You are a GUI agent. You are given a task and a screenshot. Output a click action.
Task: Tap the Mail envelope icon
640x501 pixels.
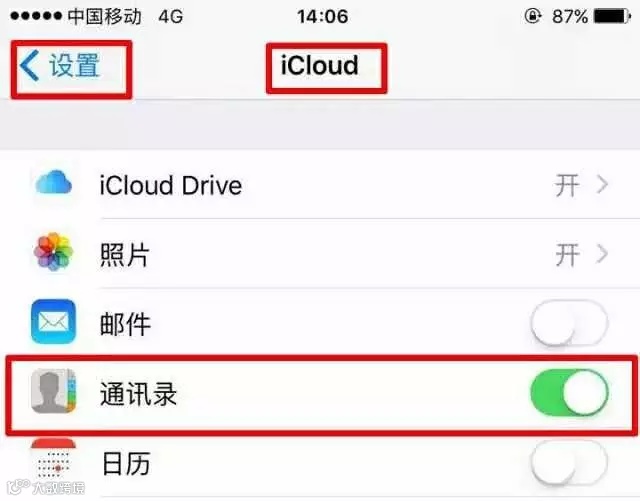coord(53,321)
